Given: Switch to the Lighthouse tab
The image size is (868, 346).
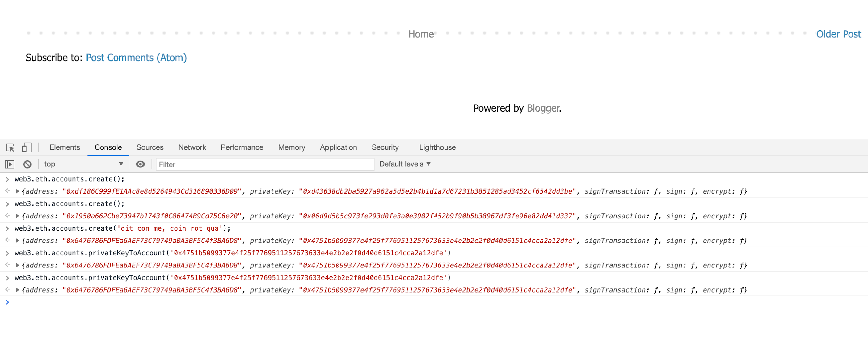Looking at the screenshot, I should point(437,147).
